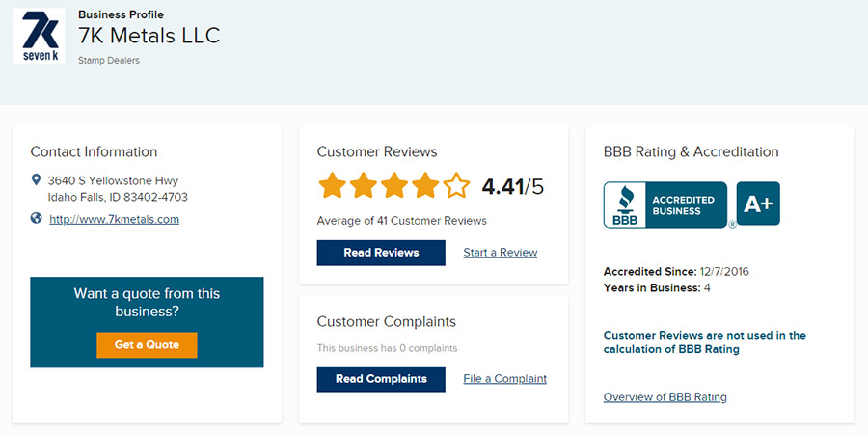Open the Overview of BBB Rating link
The width and height of the screenshot is (868, 435).
(x=665, y=397)
